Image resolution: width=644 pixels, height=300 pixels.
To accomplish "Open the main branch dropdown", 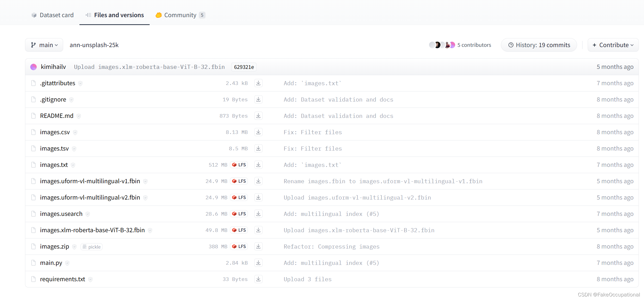I will pyautogui.click(x=44, y=45).
